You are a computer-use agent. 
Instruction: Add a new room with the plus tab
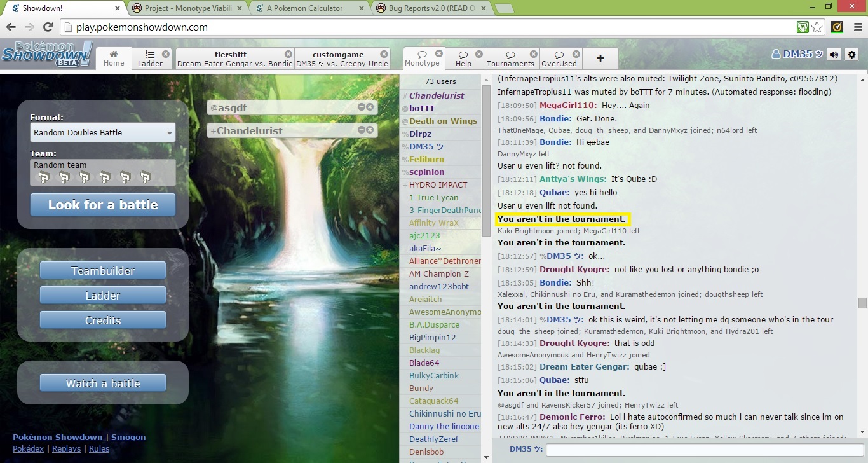(600, 58)
